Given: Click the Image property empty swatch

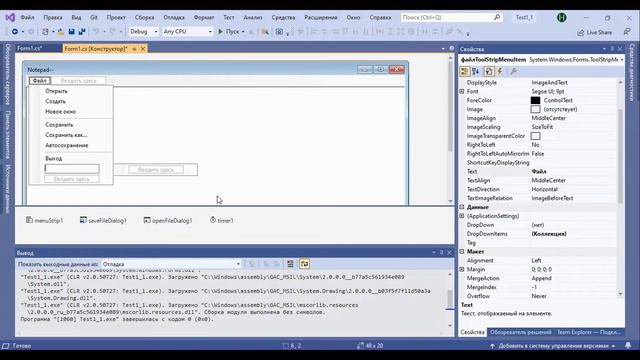Looking at the screenshot, I should [x=536, y=109].
